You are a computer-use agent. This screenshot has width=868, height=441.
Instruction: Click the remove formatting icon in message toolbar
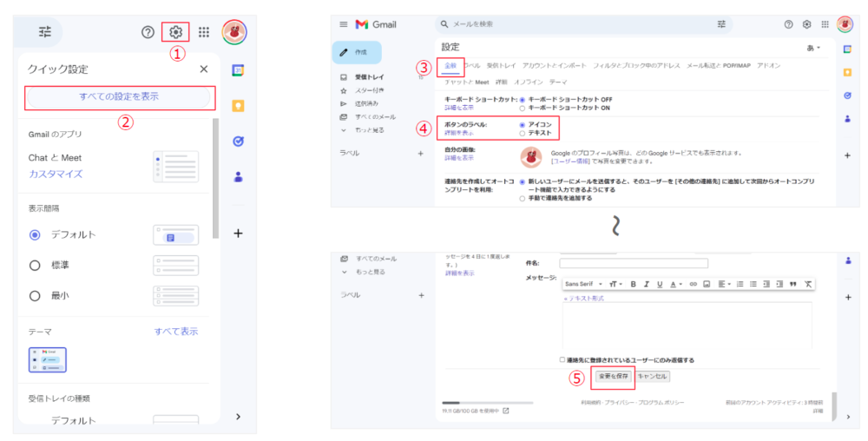click(x=807, y=284)
